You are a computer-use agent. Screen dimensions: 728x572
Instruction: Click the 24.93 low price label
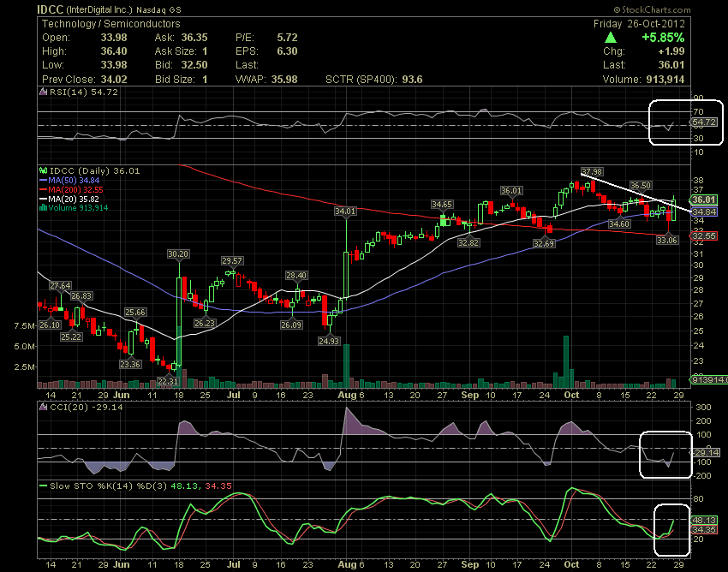point(329,342)
